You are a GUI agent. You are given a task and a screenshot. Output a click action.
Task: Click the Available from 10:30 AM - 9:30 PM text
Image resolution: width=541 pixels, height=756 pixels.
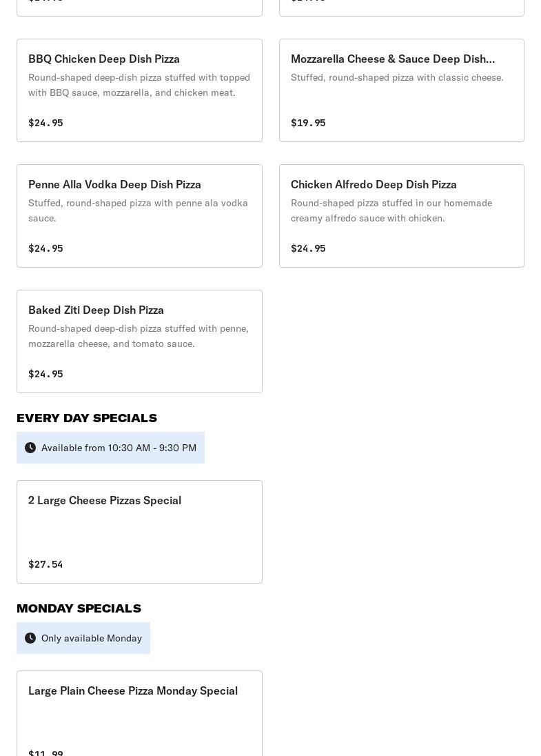(119, 448)
